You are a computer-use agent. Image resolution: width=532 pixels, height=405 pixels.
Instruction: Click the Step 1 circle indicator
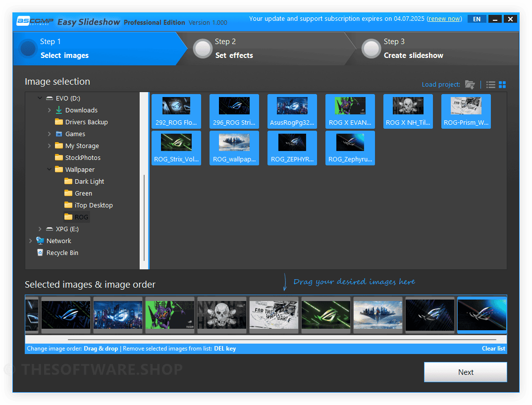28,49
